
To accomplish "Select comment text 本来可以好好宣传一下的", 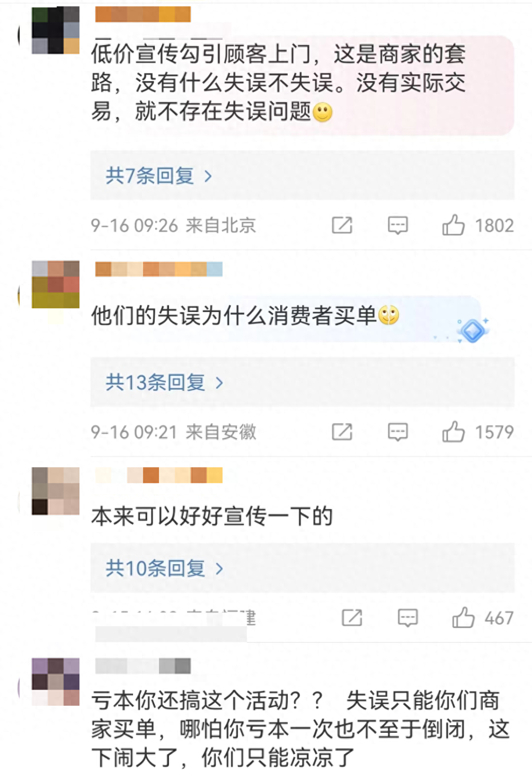I will pyautogui.click(x=212, y=516).
